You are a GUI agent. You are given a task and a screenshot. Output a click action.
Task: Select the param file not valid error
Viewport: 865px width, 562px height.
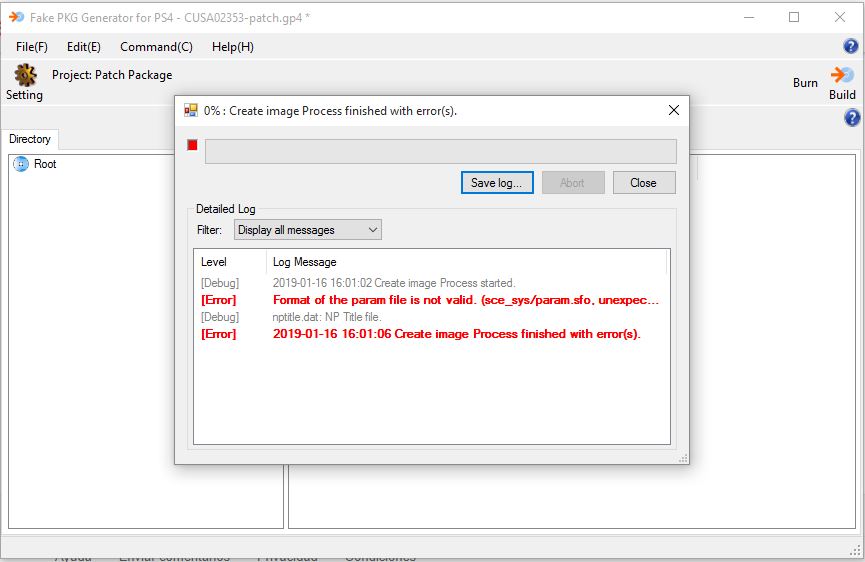(x=431, y=300)
